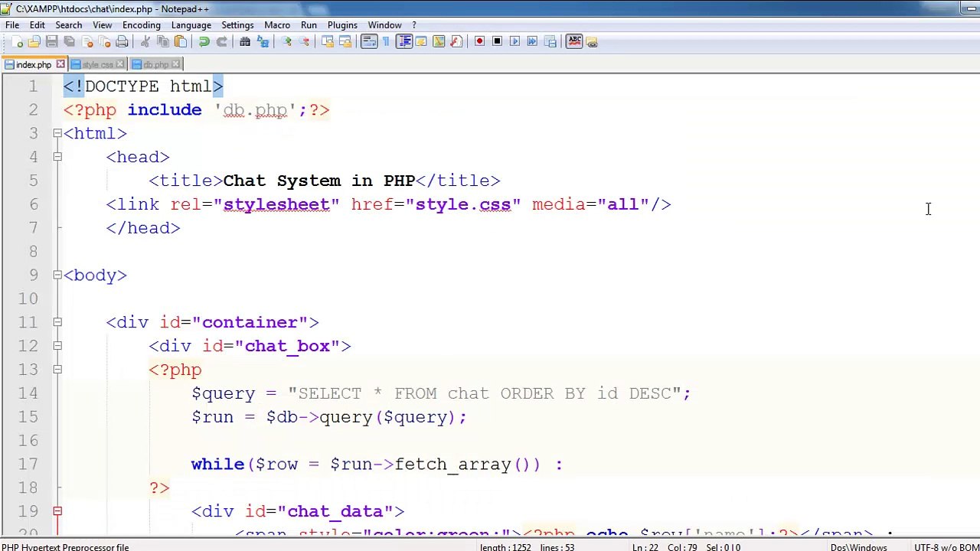Collapse the html block on line 3
This screenshot has height=551, width=980.
pyautogui.click(x=57, y=133)
